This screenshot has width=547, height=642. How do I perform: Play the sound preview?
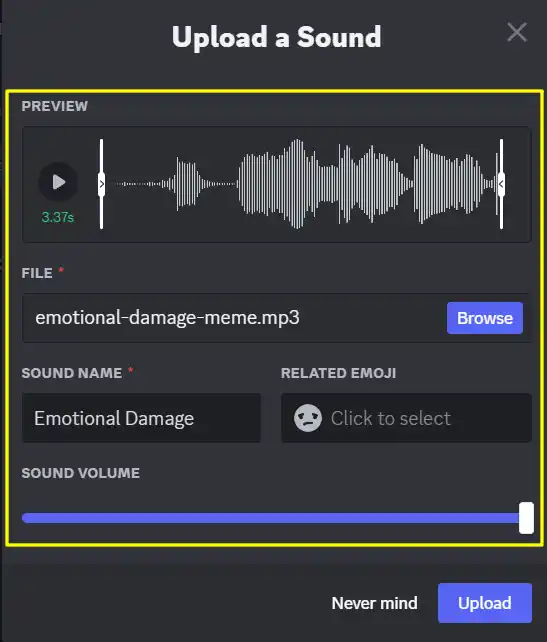[x=58, y=182]
